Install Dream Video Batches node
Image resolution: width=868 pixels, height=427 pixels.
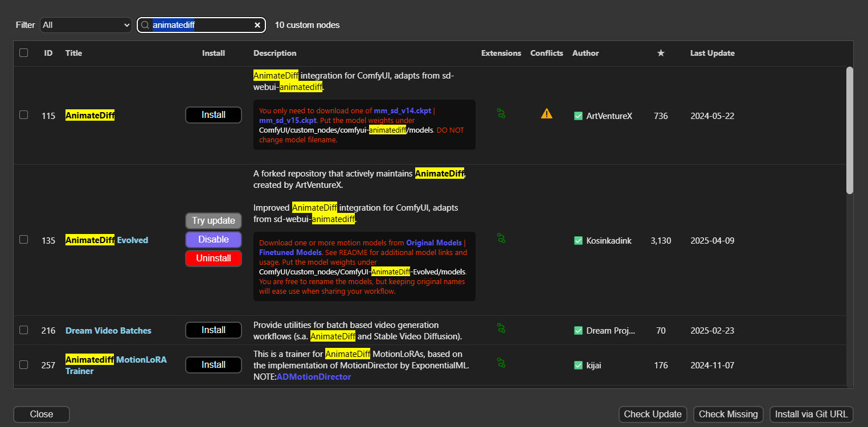[214, 330]
